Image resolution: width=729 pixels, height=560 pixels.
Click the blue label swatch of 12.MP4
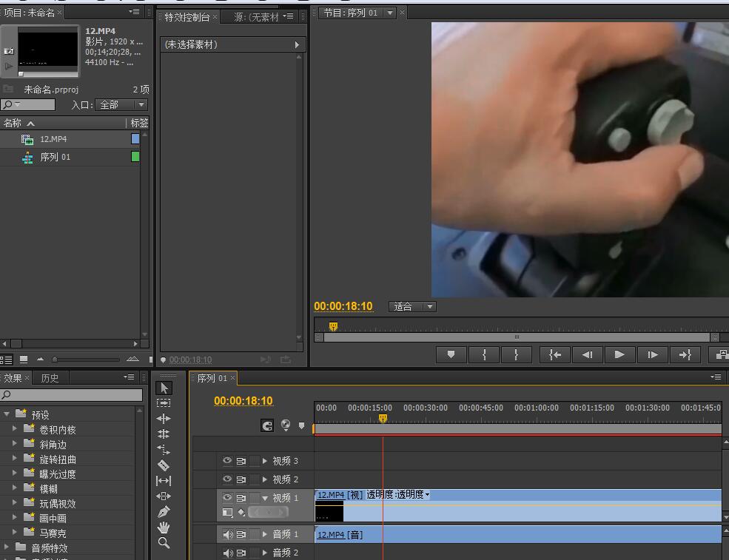click(135, 138)
